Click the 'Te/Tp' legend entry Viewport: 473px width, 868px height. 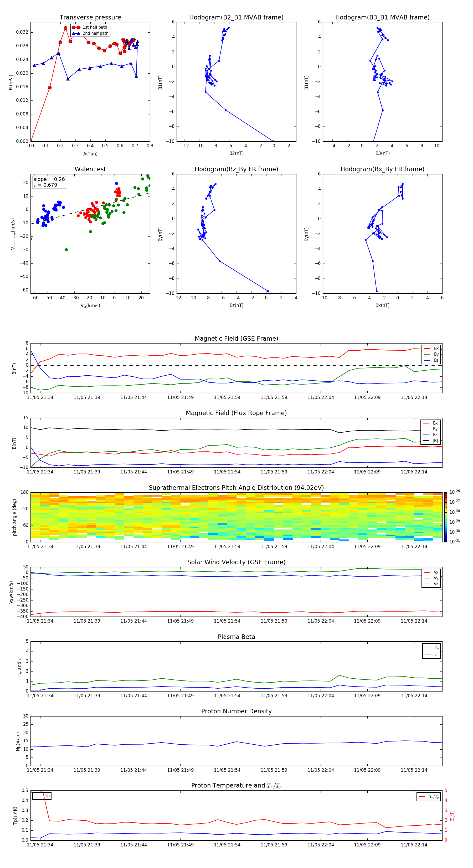pyautogui.click(x=429, y=796)
